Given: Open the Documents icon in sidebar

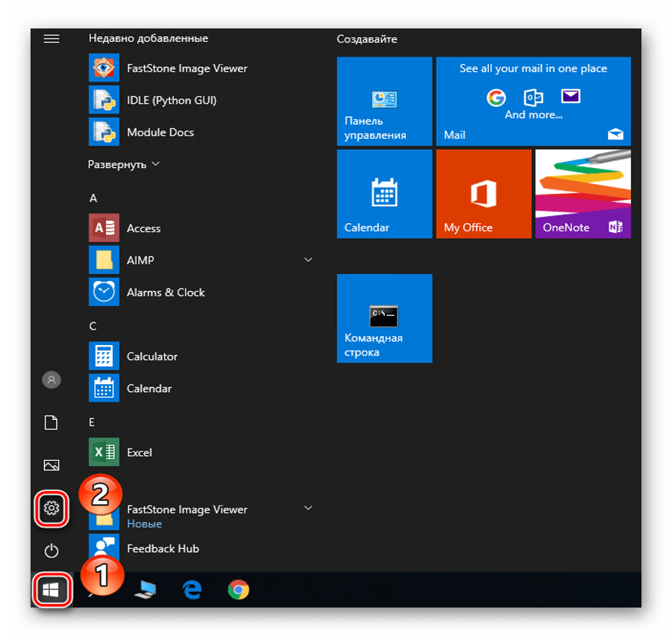Looking at the screenshot, I should (52, 423).
